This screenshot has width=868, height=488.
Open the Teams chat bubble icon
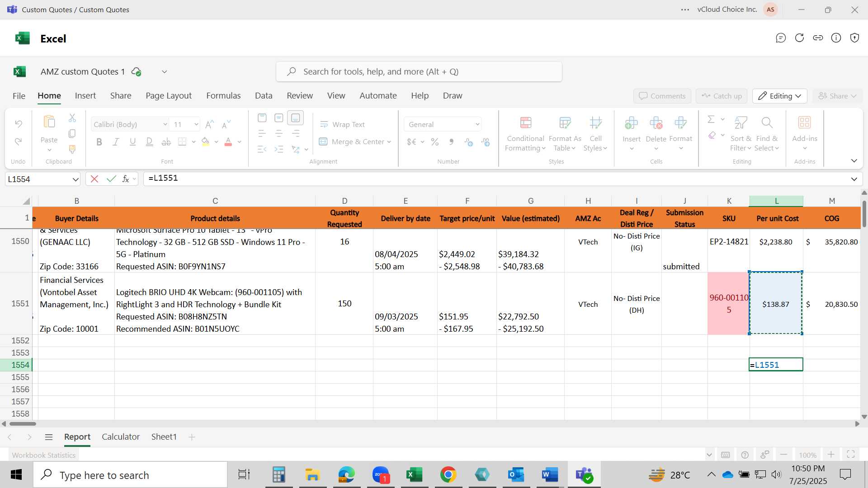(x=781, y=38)
